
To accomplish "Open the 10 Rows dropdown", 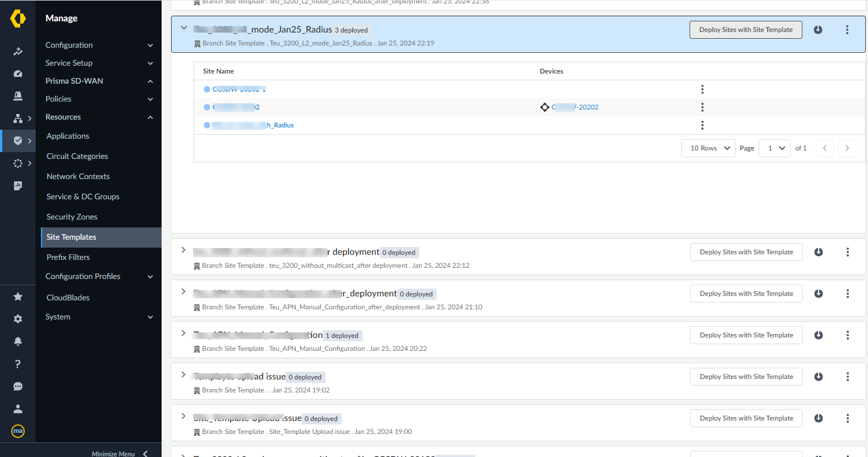I will coord(709,148).
